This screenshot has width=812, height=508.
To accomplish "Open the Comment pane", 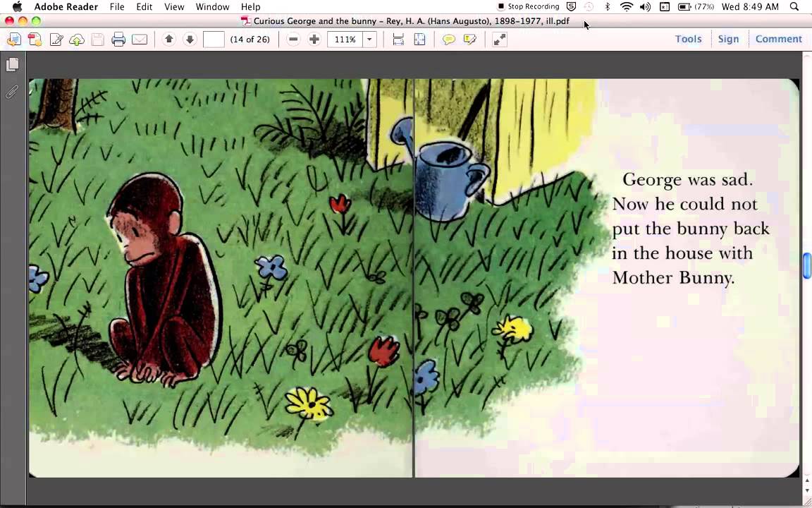I will [778, 39].
